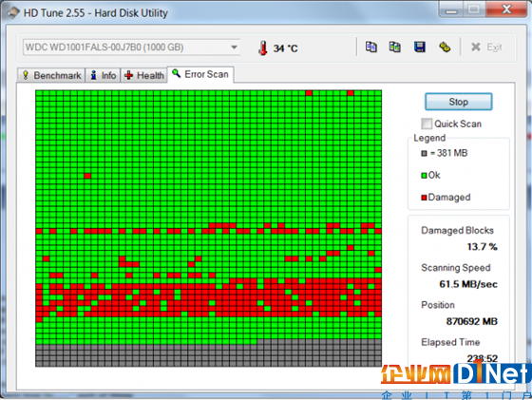Click the Exit button with X icon
Image resolution: width=532 pixels, height=400 pixels.
coord(486,48)
